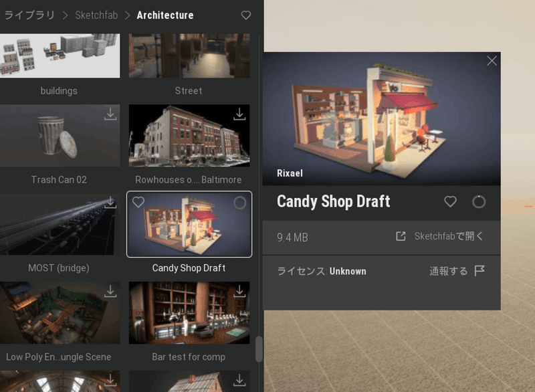This screenshot has height=392, width=535.
Task: Click the 'Candy Shop Draft' grid label
Action: pos(189,268)
